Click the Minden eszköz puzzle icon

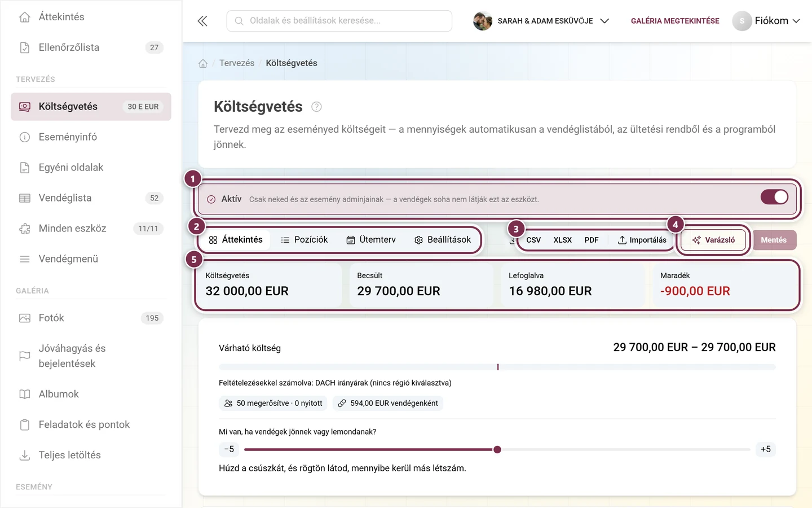pyautogui.click(x=25, y=229)
